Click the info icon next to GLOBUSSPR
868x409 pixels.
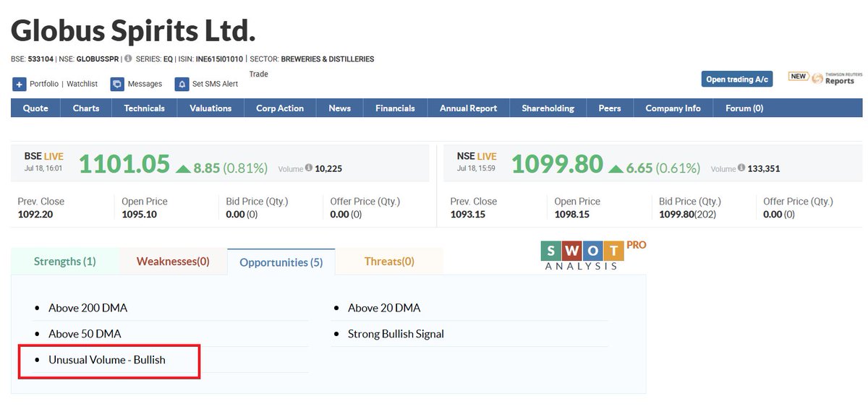[x=128, y=59]
